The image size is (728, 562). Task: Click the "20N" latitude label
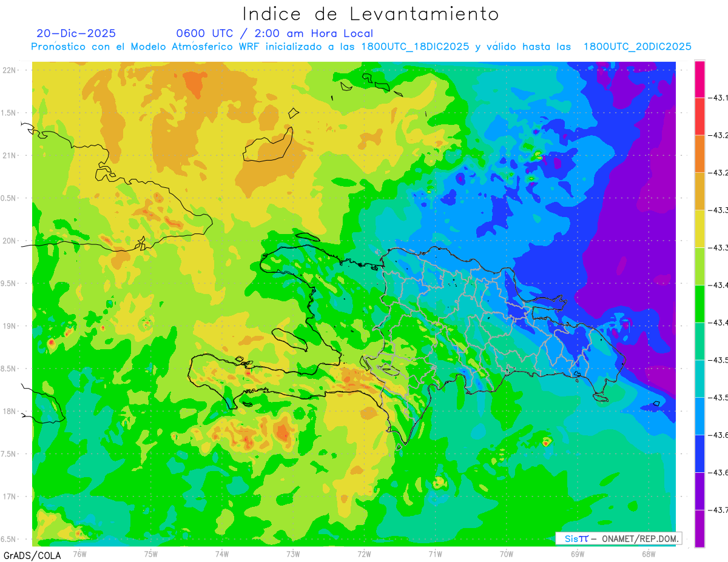(x=10, y=241)
